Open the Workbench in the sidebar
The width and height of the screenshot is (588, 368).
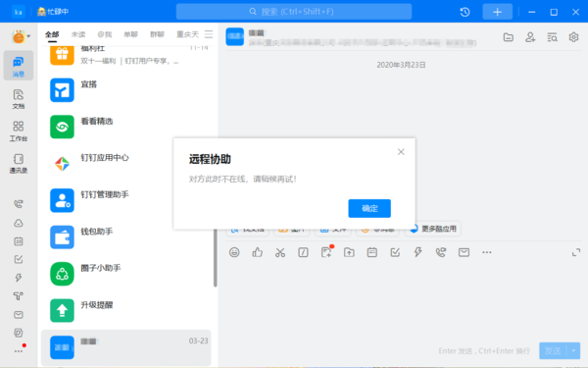coord(19,131)
